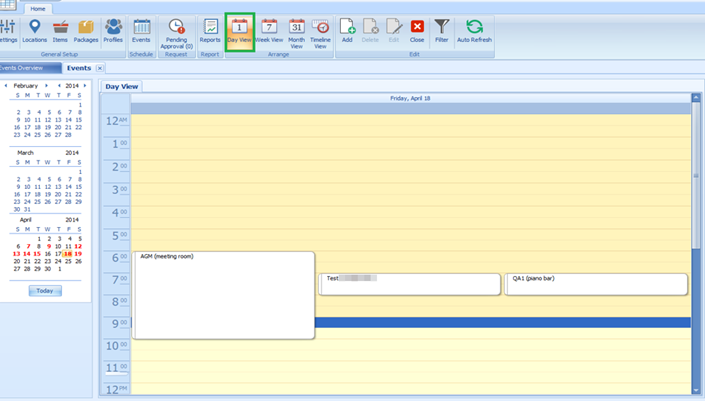Go to previous month arrow beside February
The image size is (705, 401).
(6, 85)
